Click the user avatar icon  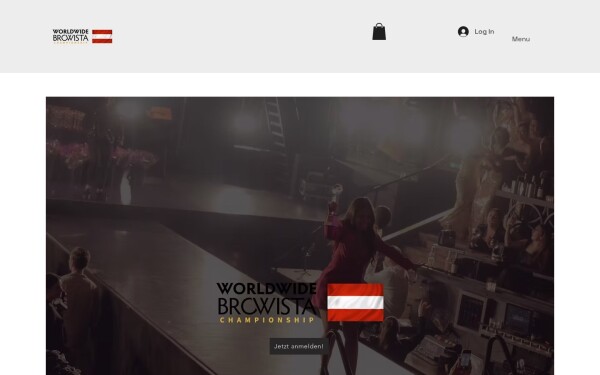[x=463, y=31]
